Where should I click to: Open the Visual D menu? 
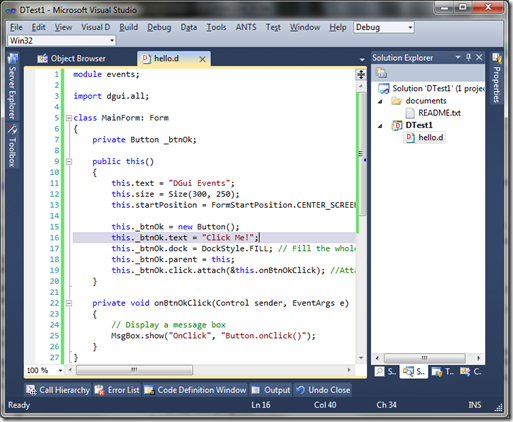coord(96,27)
